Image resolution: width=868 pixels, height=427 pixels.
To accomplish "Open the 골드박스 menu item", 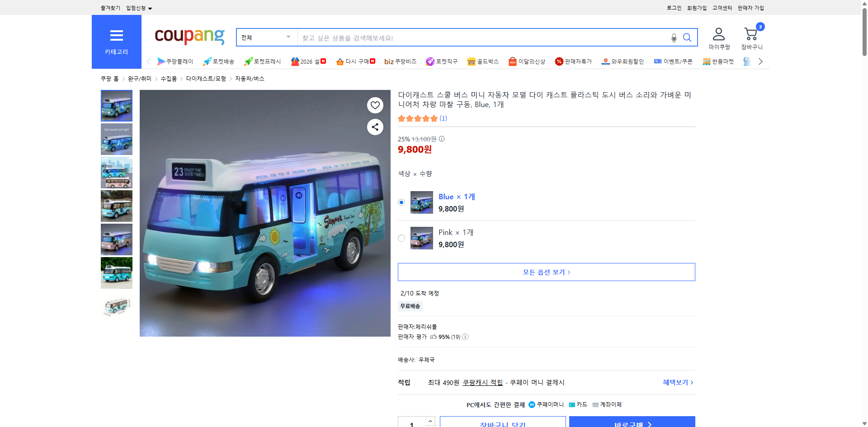I will [483, 61].
